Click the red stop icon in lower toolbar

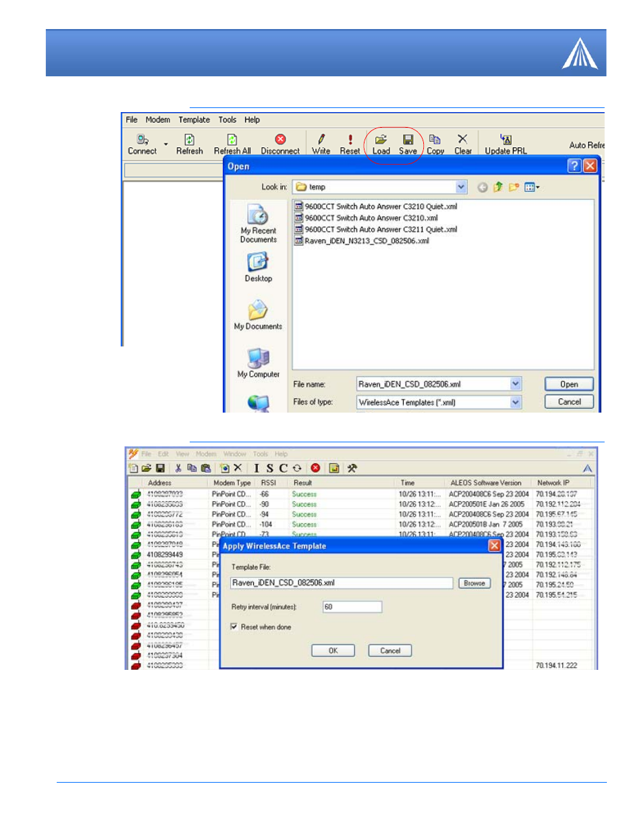315,468
